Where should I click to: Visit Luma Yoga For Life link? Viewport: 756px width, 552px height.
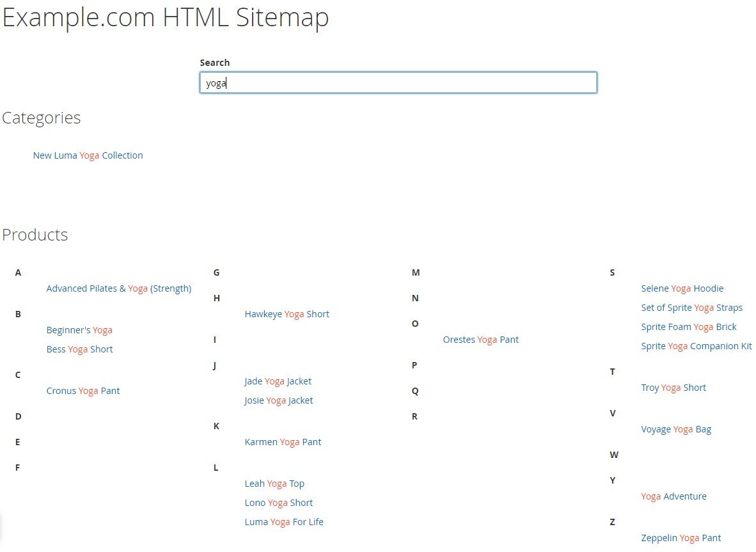284,522
